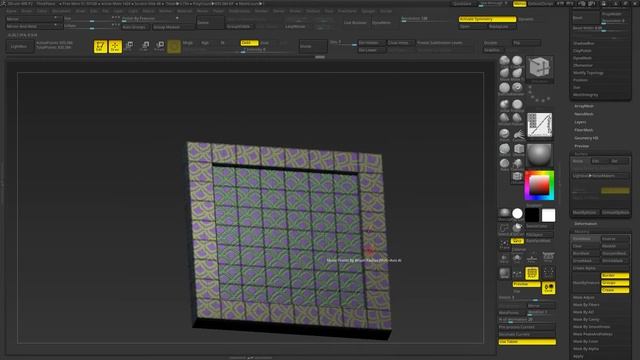The width and height of the screenshot is (640, 360).
Task: Click the icon left of PolyF
Action: [518, 273]
